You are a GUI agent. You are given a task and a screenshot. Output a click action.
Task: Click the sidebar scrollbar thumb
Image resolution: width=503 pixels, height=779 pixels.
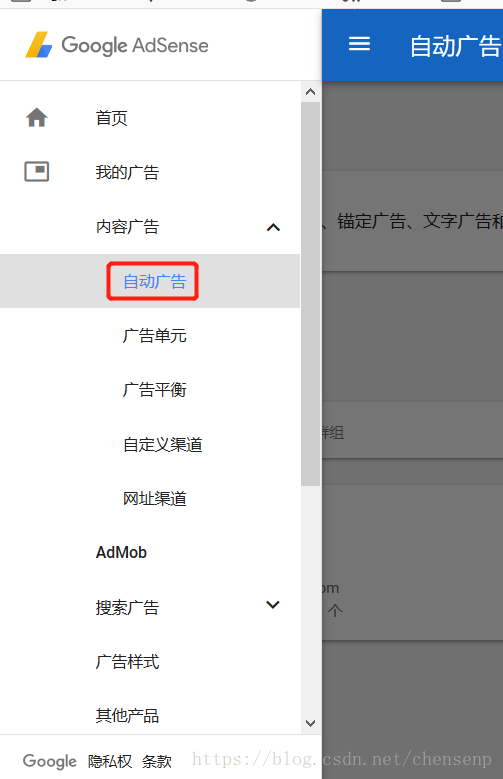(x=311, y=294)
